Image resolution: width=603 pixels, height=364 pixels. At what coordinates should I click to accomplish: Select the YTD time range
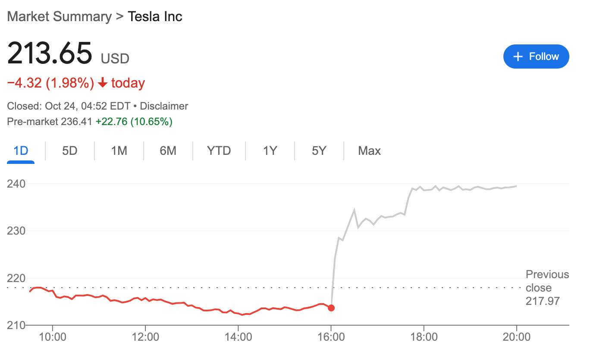tap(219, 151)
